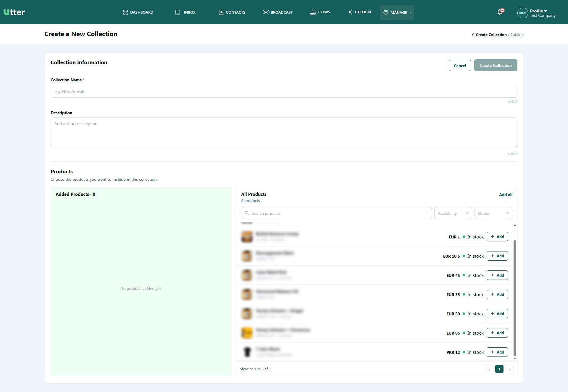568x392 pixels.
Task: Focus the Collection Name field
Action: coord(284,91)
